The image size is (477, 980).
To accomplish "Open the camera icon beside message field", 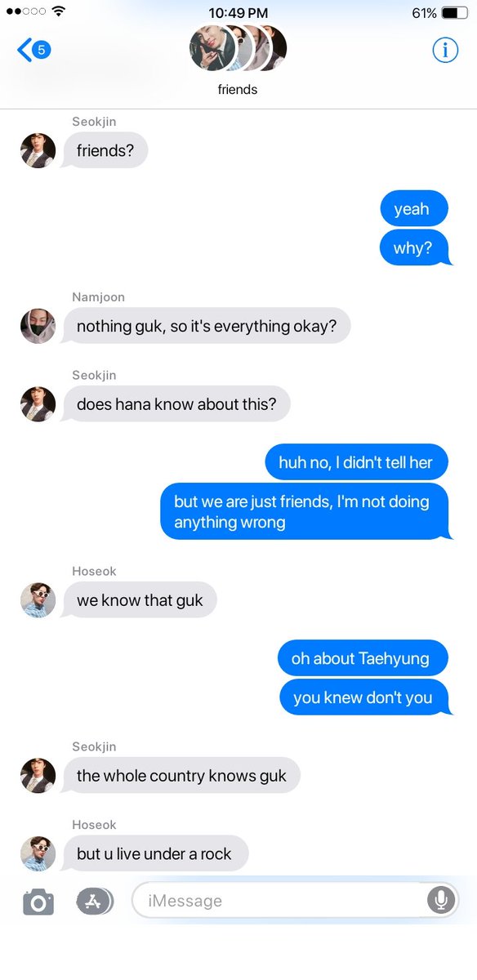I will (x=38, y=902).
